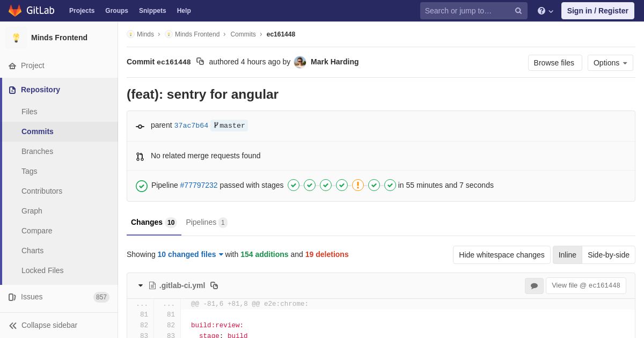Click the Minds Frontend lightbulb avatar
This screenshot has width=644, height=338.
coord(16,38)
